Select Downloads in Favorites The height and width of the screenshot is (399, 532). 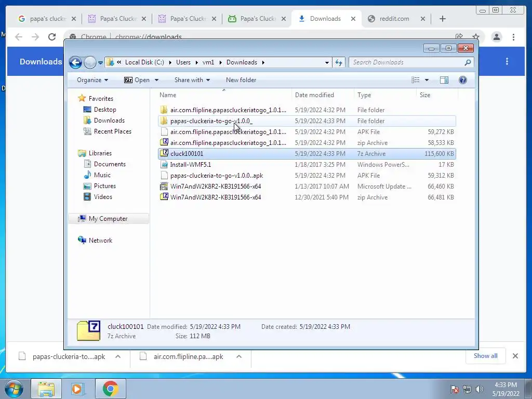pyautogui.click(x=109, y=121)
